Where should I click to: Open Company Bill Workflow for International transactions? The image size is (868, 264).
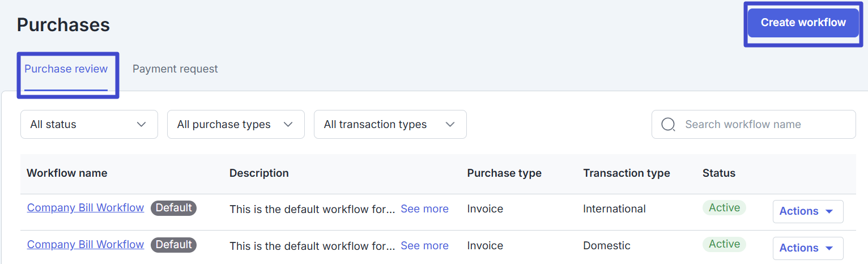click(86, 208)
